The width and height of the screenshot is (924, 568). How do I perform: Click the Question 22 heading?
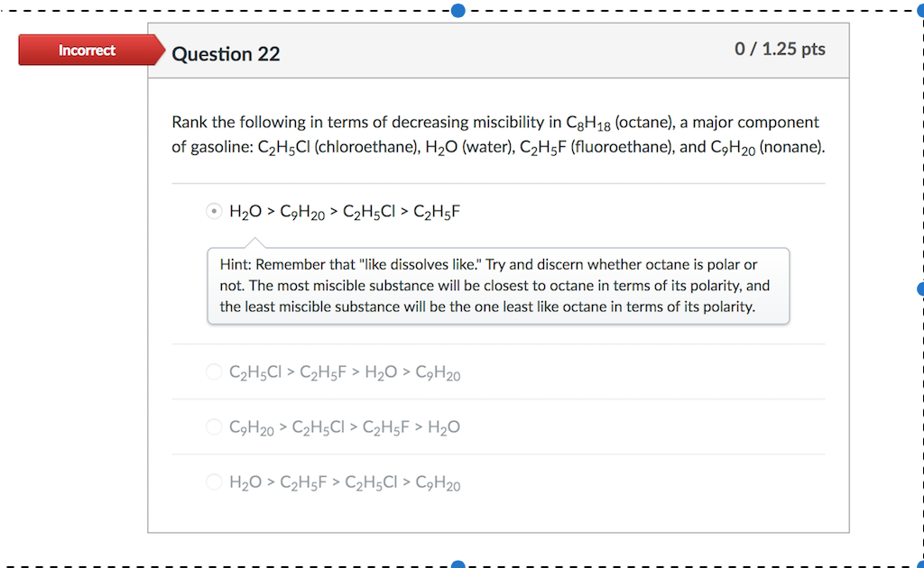coord(226,54)
